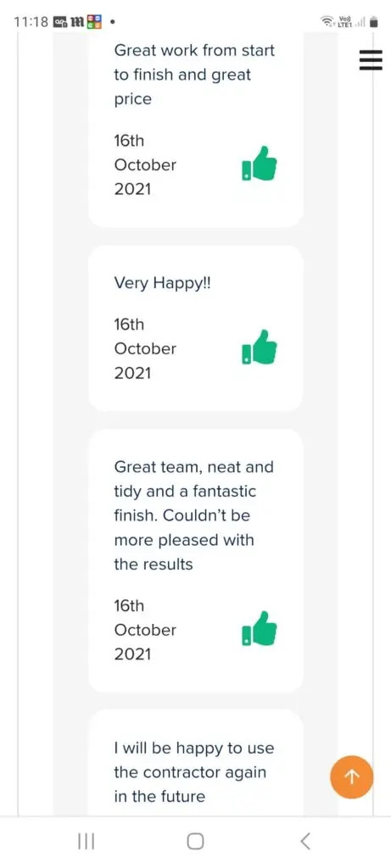
Task: Select the 'Very Happy!!' review text
Action: click(162, 283)
